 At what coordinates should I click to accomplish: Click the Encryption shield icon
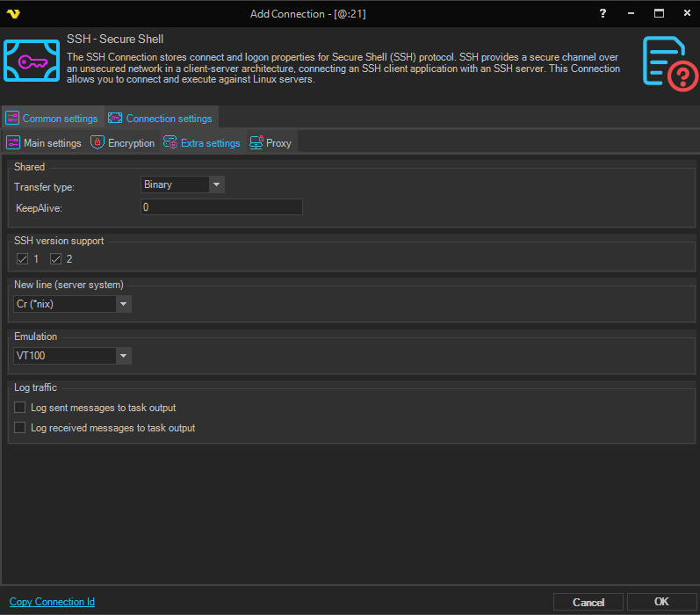(x=97, y=142)
